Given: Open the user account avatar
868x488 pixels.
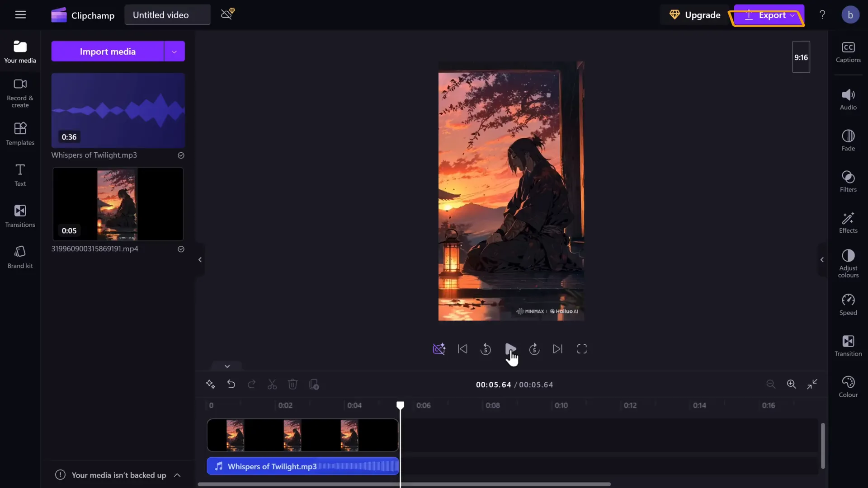Looking at the screenshot, I should point(850,15).
